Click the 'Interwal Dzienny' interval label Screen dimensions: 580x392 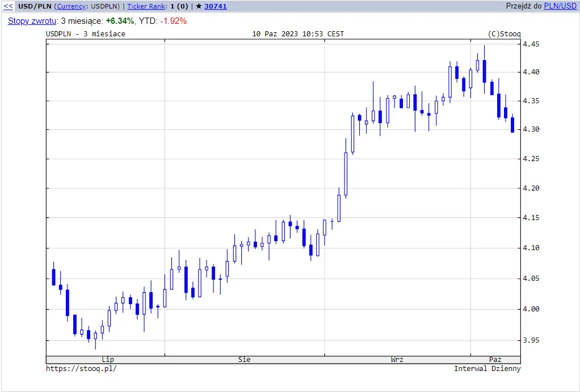point(487,369)
